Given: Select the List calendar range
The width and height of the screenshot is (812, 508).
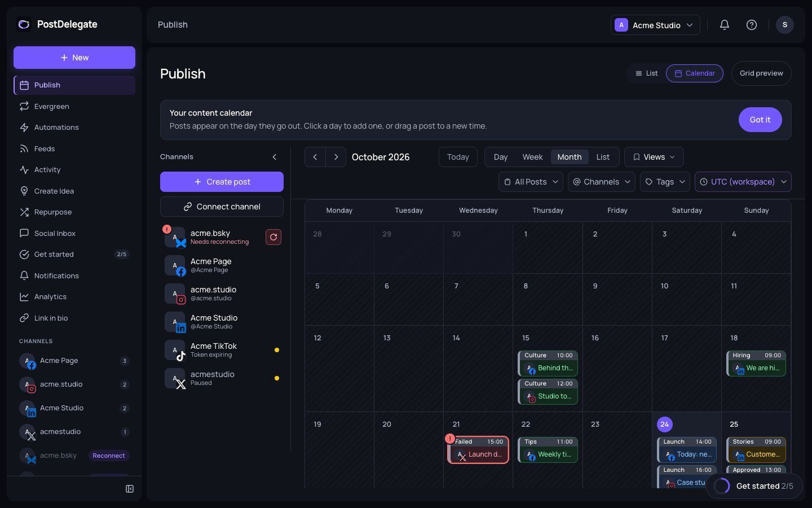Looking at the screenshot, I should pyautogui.click(x=603, y=157).
